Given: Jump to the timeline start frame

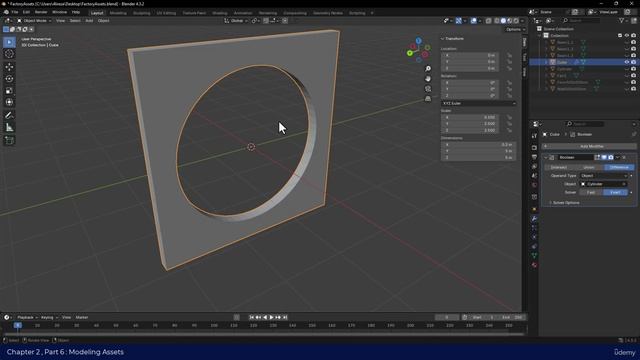Looking at the screenshot, I should tap(251, 317).
